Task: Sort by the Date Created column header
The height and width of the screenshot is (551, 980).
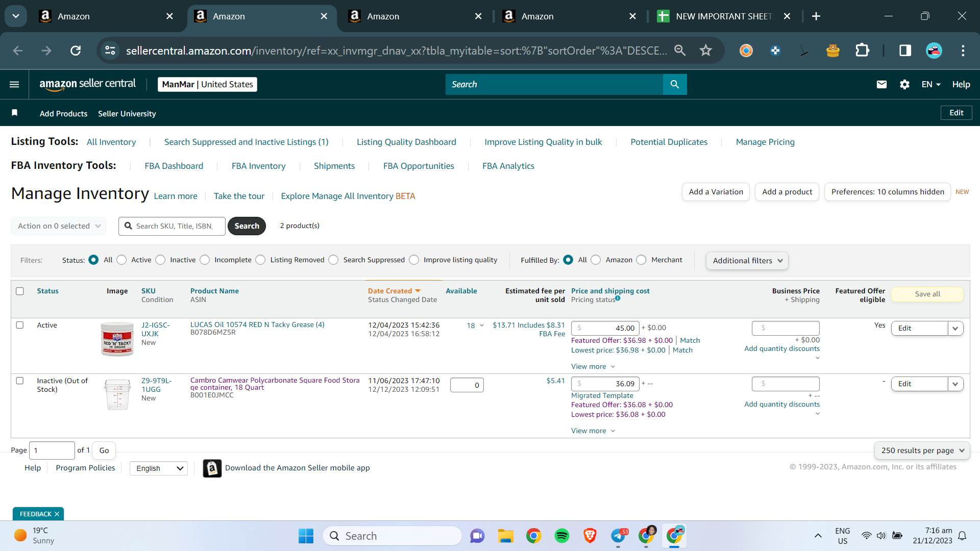Action: point(390,291)
